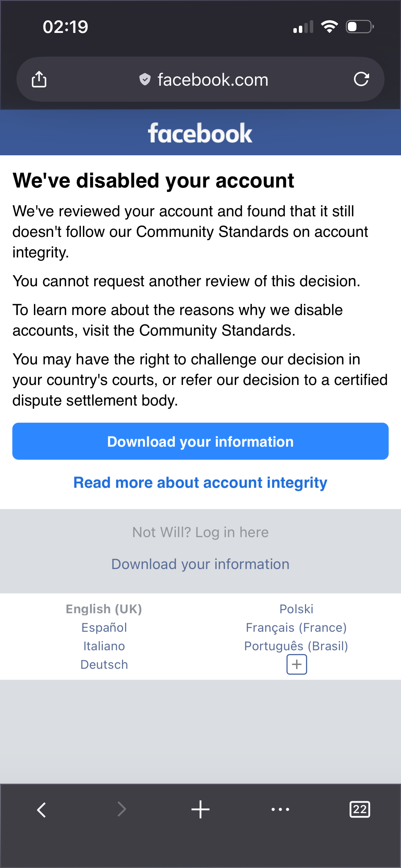Select Español from the language list

pyautogui.click(x=104, y=627)
